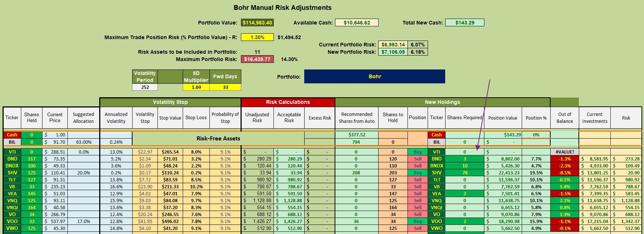Select VNQ out of balance 2.1%

point(565,201)
